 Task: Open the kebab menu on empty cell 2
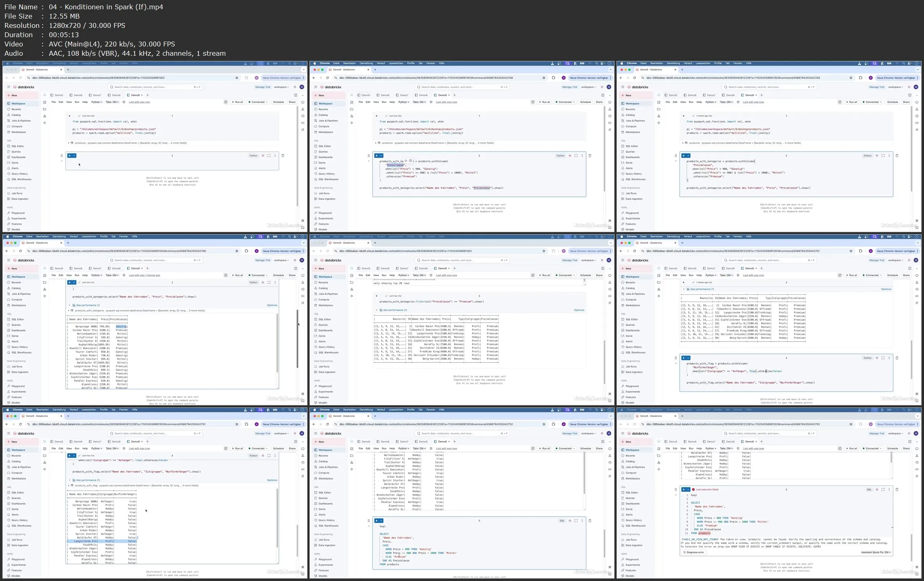pos(275,155)
